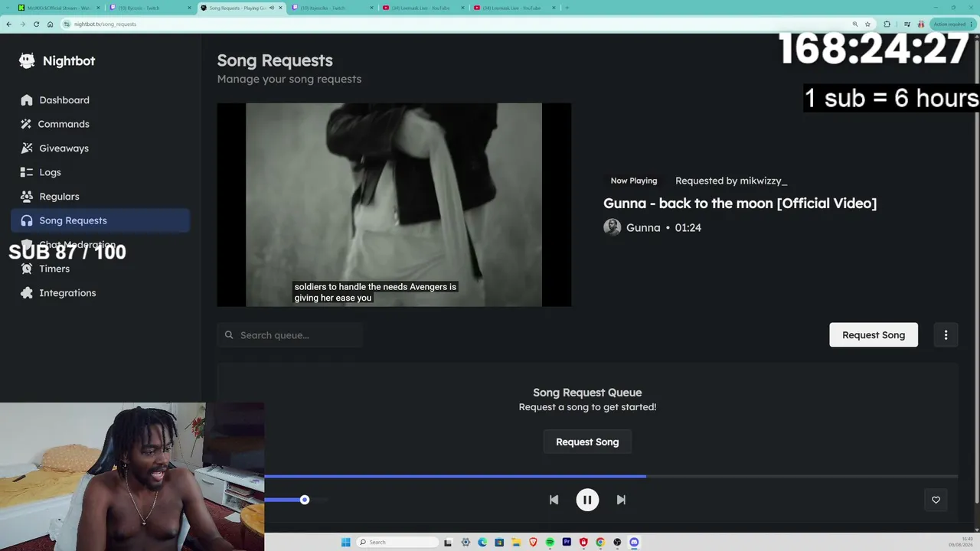The height and width of the screenshot is (551, 980).
Task: Go back to the previous song
Action: point(554,500)
